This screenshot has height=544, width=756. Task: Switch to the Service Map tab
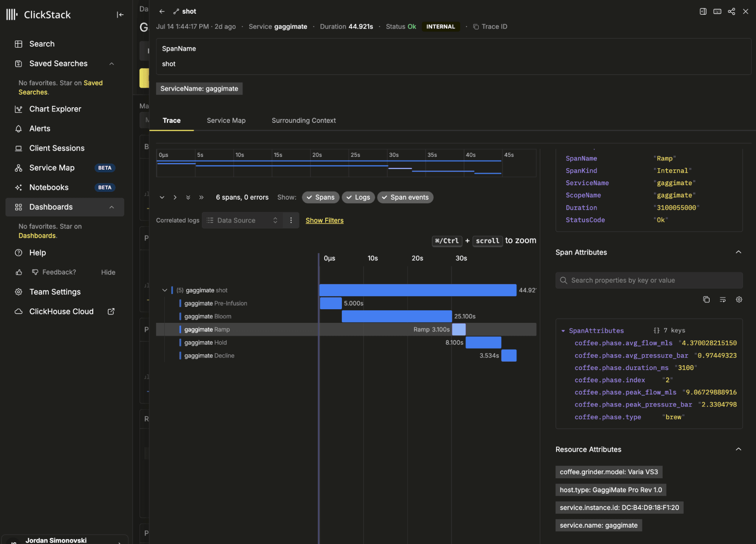tap(226, 121)
